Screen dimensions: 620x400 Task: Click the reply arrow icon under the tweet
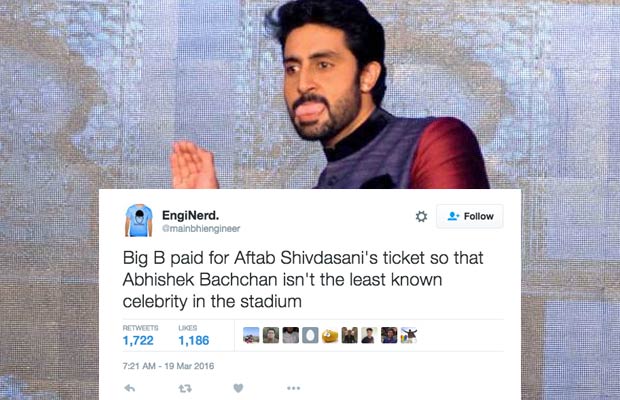click(x=130, y=388)
